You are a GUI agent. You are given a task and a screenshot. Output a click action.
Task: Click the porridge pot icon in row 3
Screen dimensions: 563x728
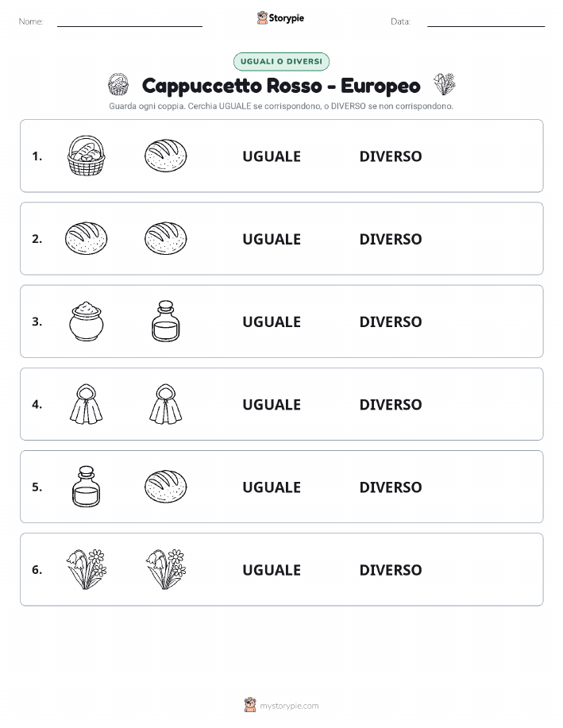(x=86, y=322)
